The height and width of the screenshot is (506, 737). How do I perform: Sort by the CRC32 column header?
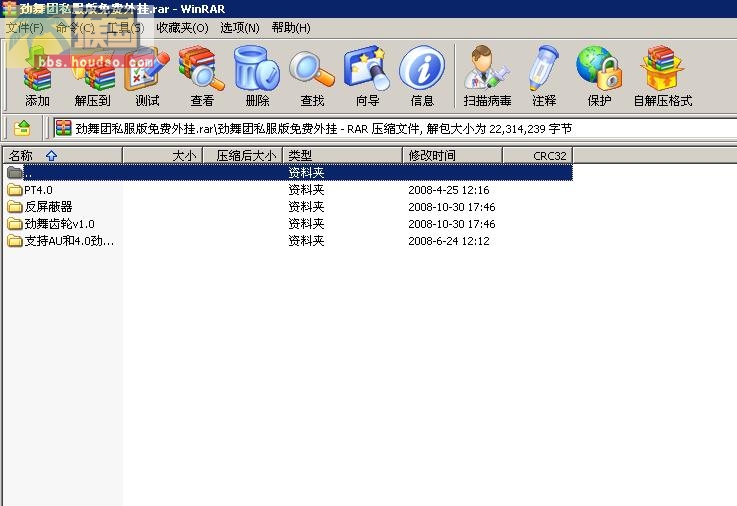(x=538, y=156)
